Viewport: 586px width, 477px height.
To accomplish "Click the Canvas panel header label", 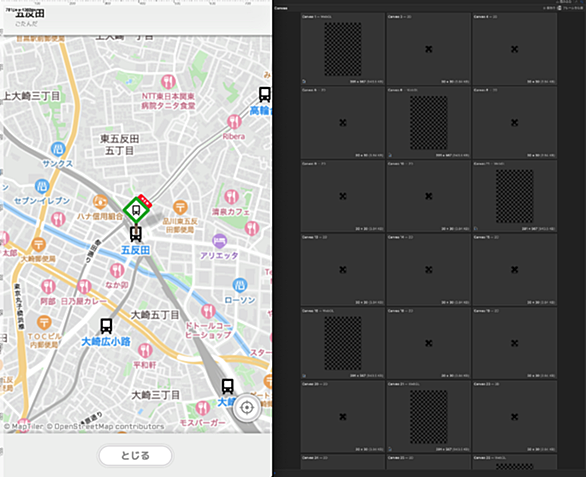I will tap(281, 8).
